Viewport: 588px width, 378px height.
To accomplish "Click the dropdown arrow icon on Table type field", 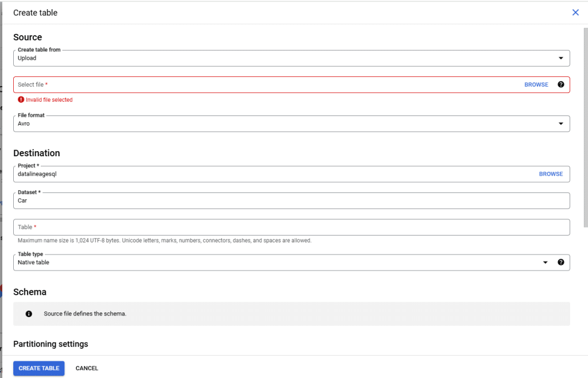I will [546, 262].
